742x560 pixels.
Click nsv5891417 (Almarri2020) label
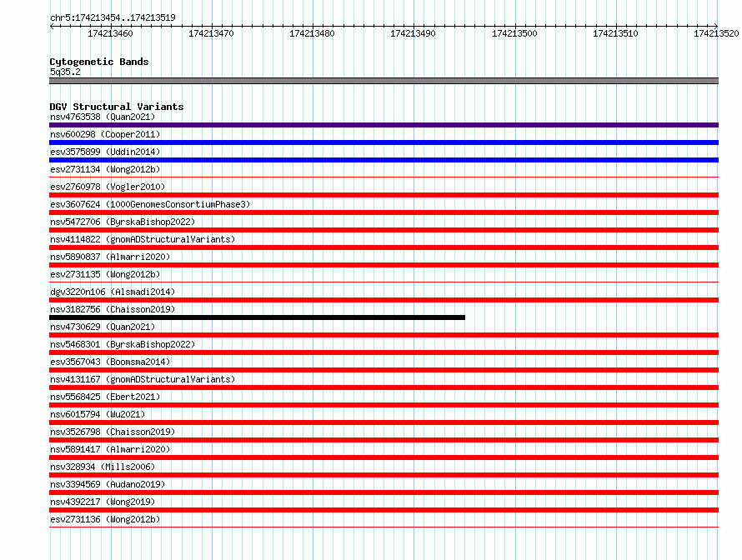click(110, 449)
